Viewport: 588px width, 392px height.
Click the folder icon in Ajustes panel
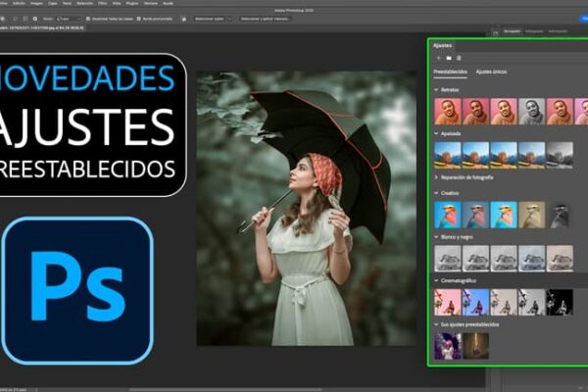tap(449, 58)
